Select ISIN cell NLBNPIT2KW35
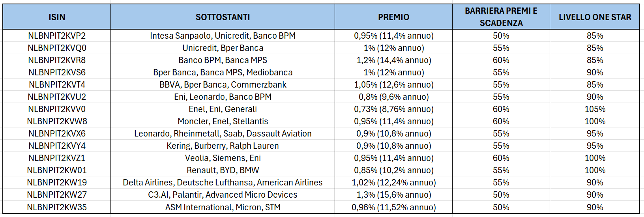This screenshot has width=644, height=217. (57, 207)
